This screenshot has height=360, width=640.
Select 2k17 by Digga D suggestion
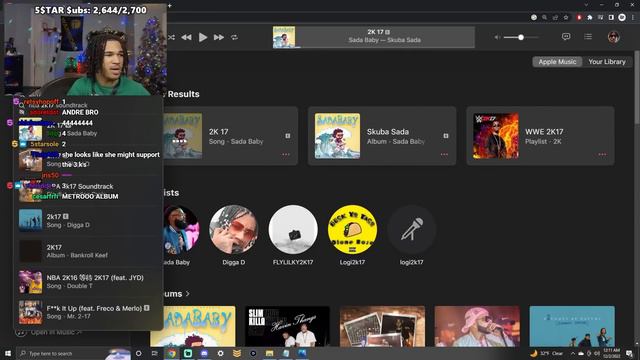(89, 220)
